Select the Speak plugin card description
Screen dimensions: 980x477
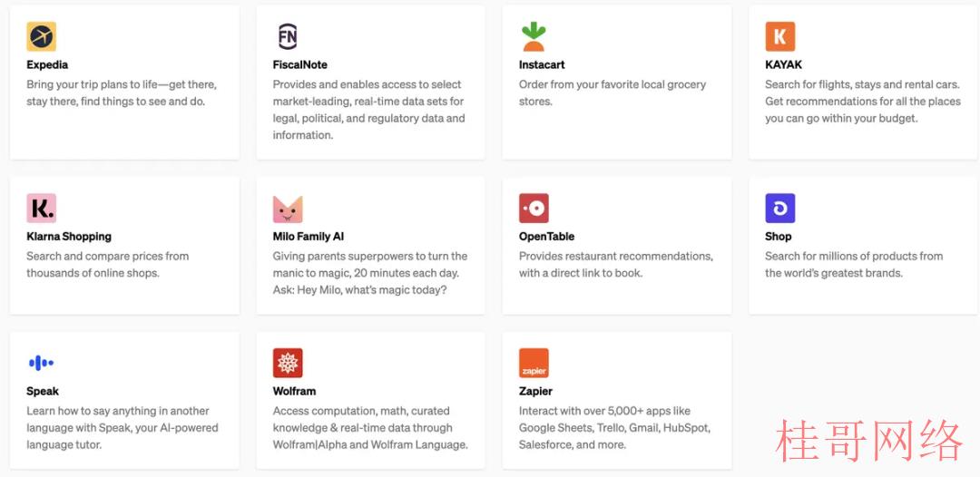(122, 428)
